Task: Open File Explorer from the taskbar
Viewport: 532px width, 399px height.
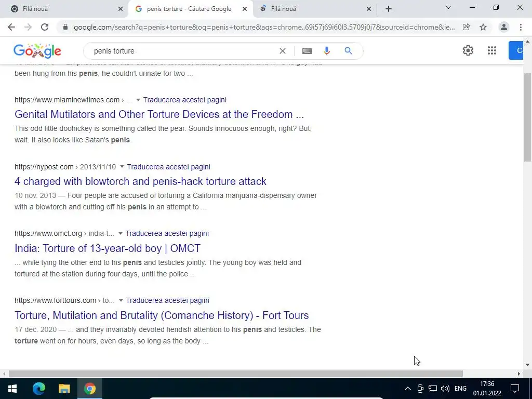Action: [x=64, y=389]
